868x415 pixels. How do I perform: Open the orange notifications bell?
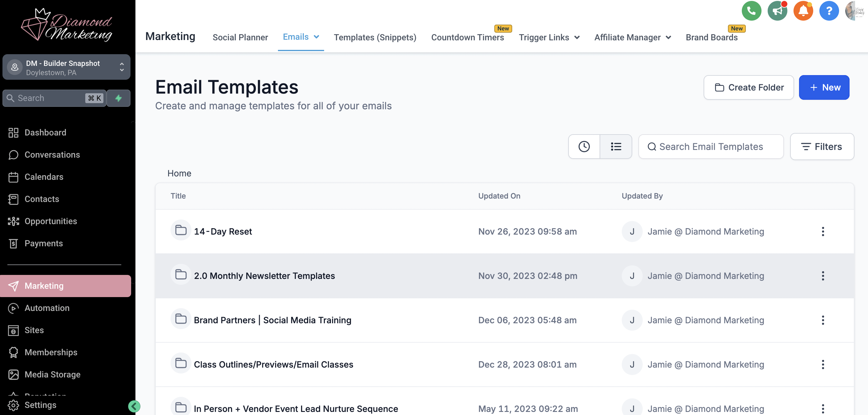point(803,11)
